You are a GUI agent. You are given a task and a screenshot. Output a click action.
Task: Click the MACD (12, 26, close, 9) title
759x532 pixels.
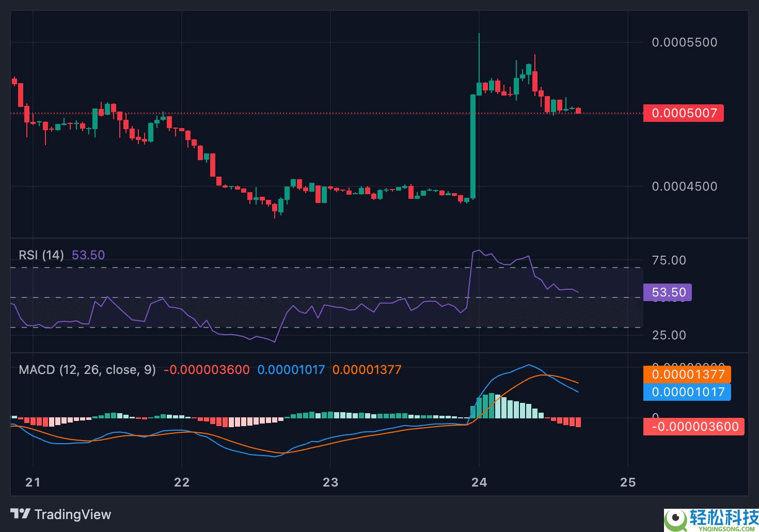click(87, 370)
